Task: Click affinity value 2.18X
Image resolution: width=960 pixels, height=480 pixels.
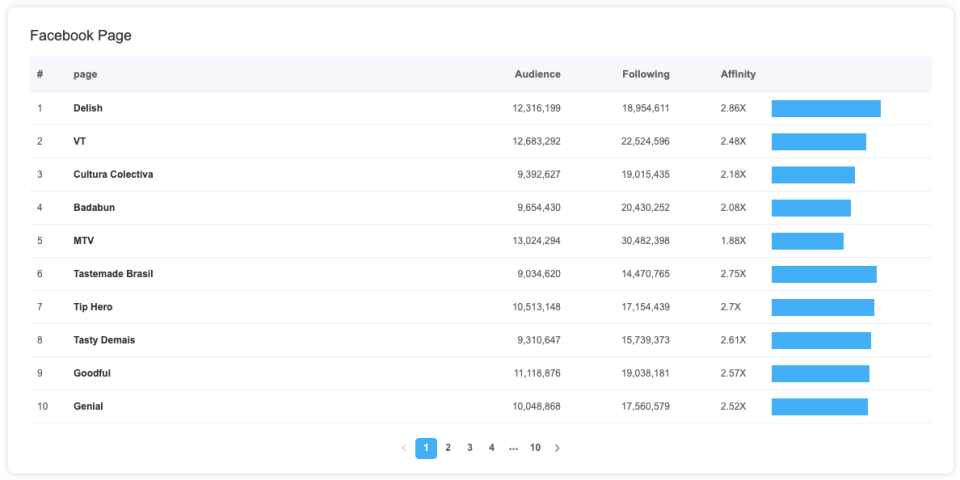Action: [733, 174]
